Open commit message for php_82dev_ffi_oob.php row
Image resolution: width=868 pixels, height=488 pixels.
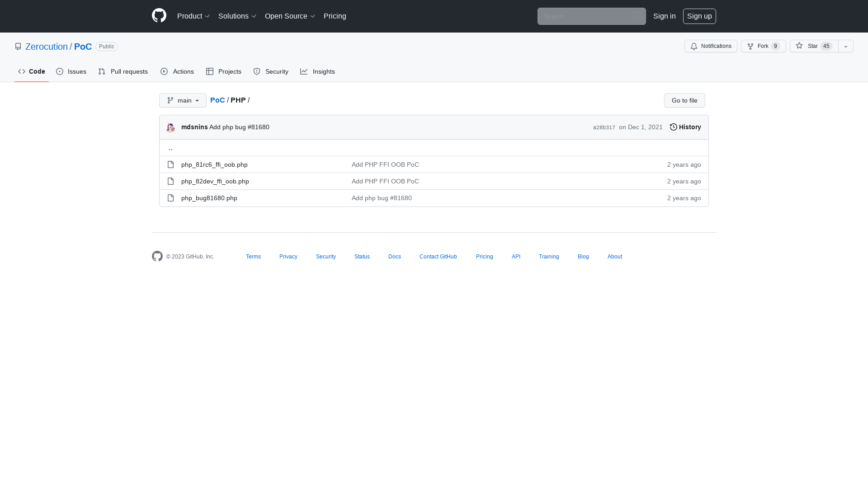click(x=385, y=181)
